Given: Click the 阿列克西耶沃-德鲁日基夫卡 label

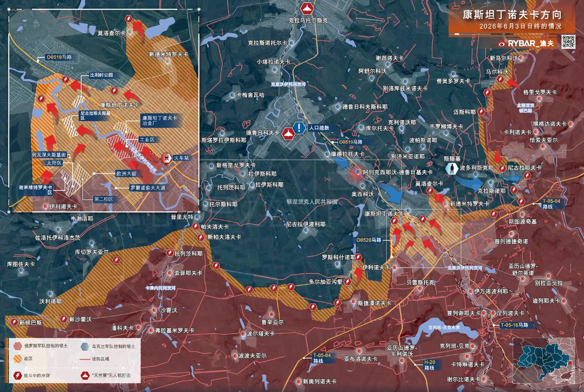Looking at the screenshot, I should pos(397,172).
